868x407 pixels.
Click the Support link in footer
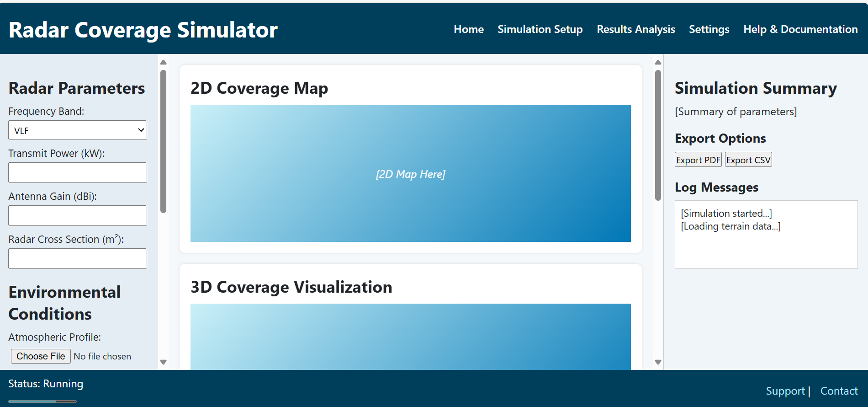[x=785, y=391]
